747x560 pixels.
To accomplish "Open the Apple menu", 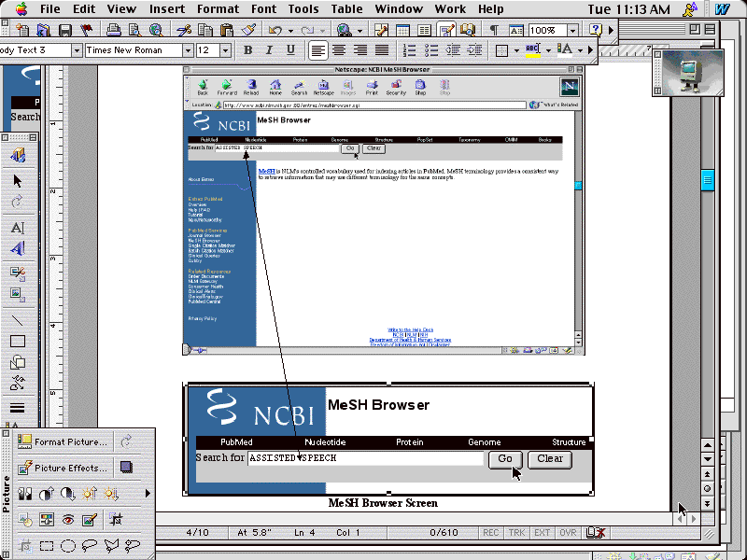I will click(21, 8).
